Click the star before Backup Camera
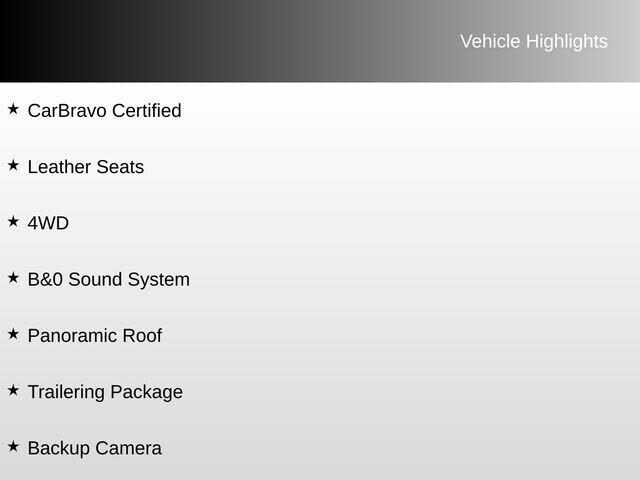The image size is (640, 480). pos(13,446)
